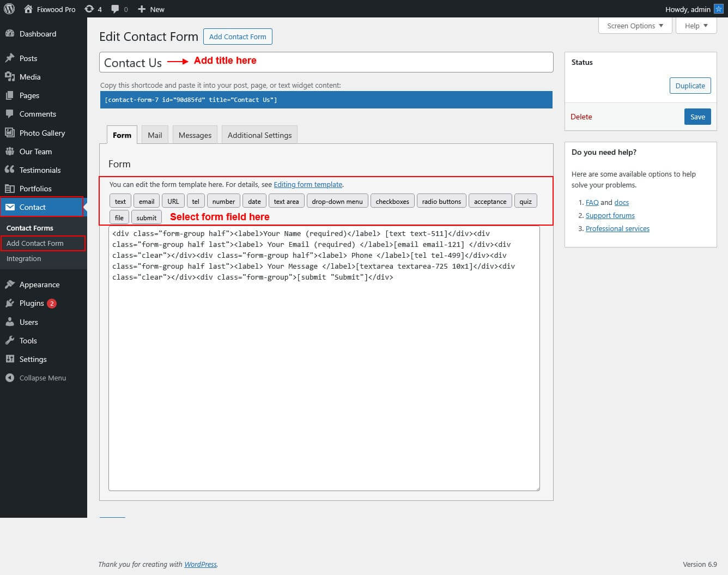This screenshot has height=575, width=728.
Task: Click the Plugins plug icon
Action: (x=10, y=303)
